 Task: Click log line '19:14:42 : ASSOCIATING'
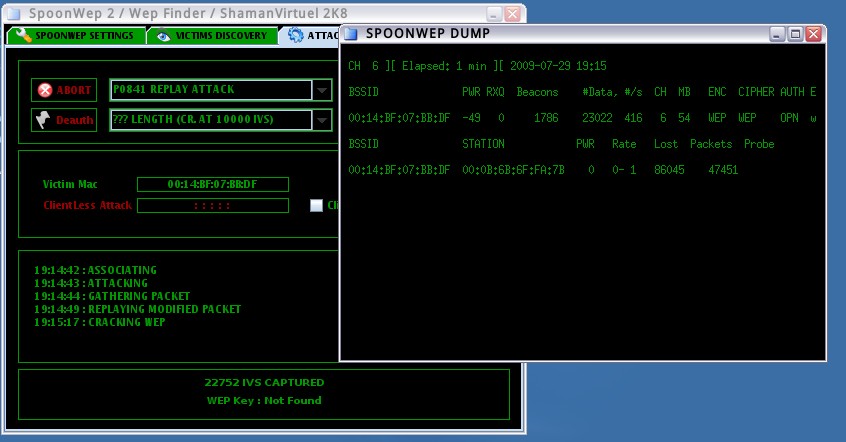coord(95,270)
